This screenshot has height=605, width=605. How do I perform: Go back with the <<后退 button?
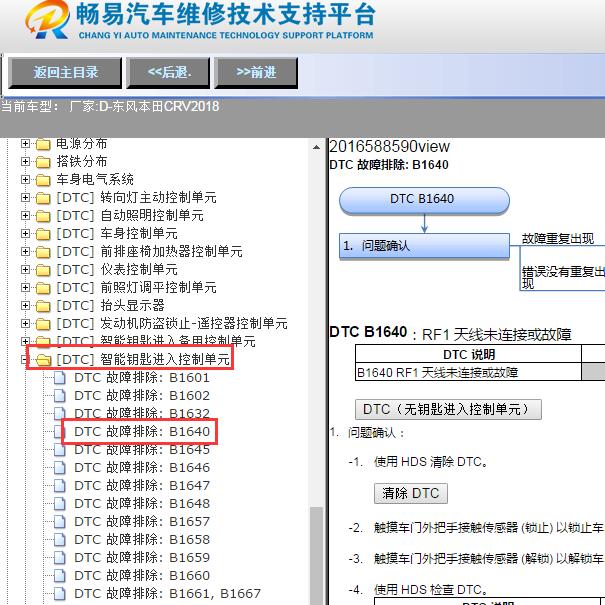[x=168, y=73]
